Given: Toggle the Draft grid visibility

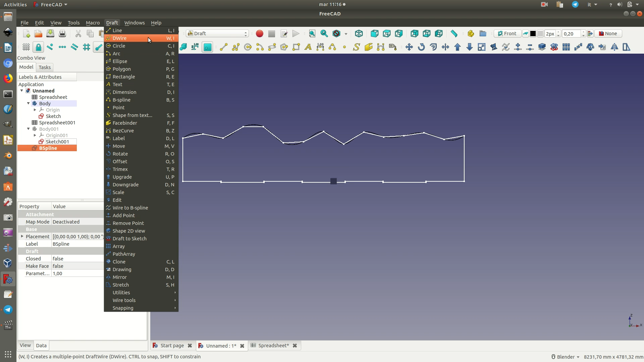Looking at the screenshot, I should tap(26, 47).
